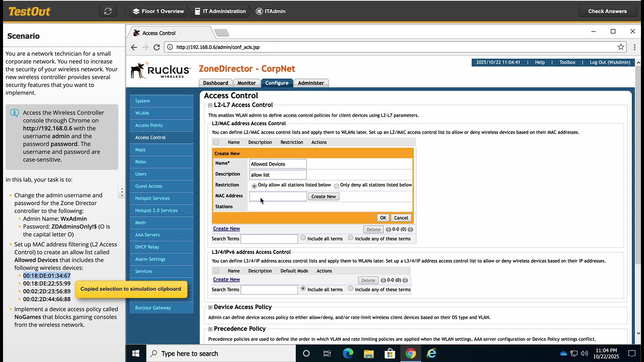Screen dimensions: 644x362
Task: Click page vertical scrollbar down arrow
Action: [x=638, y=333]
